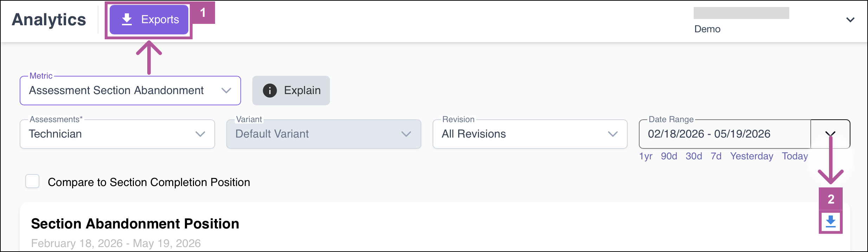Viewport: 868px width, 252px height.
Task: Open the Metric dropdown
Action: point(130,91)
